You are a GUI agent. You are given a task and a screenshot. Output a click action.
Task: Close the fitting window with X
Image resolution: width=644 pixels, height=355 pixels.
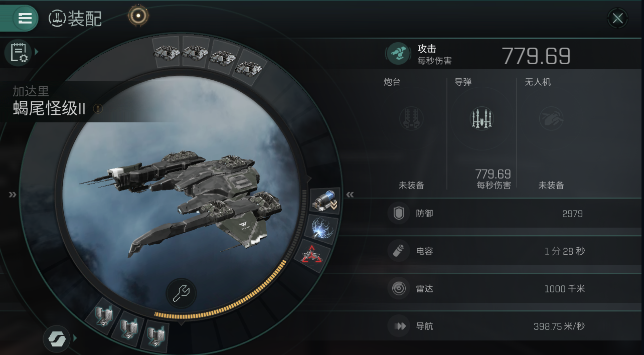(x=618, y=19)
